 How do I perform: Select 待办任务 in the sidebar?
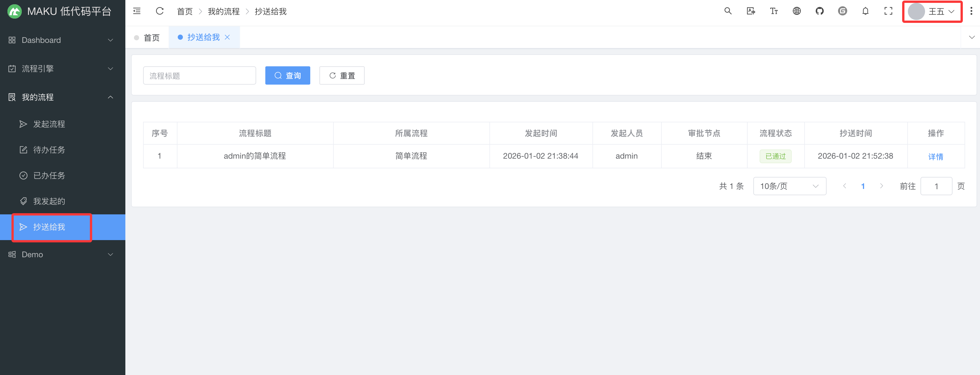tap(49, 150)
